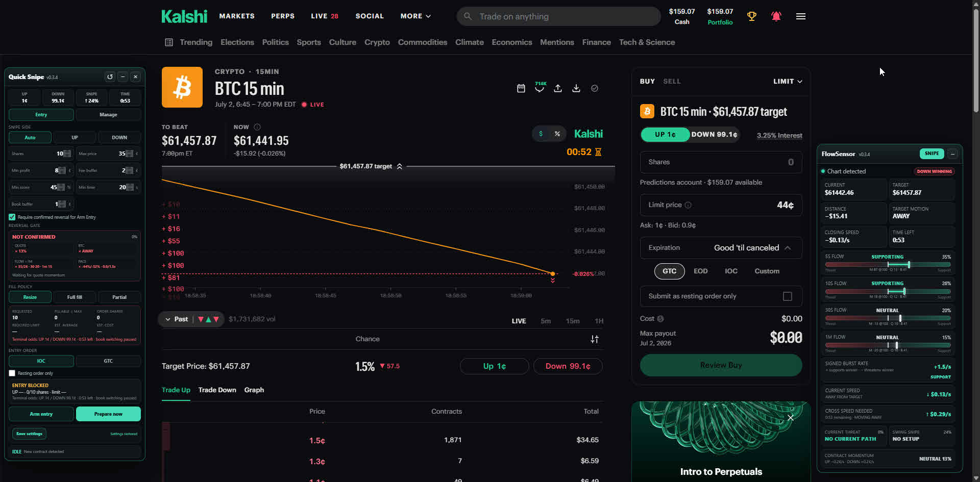Share the BTC 15 min market
Image resolution: width=980 pixels, height=482 pixels.
[558, 88]
